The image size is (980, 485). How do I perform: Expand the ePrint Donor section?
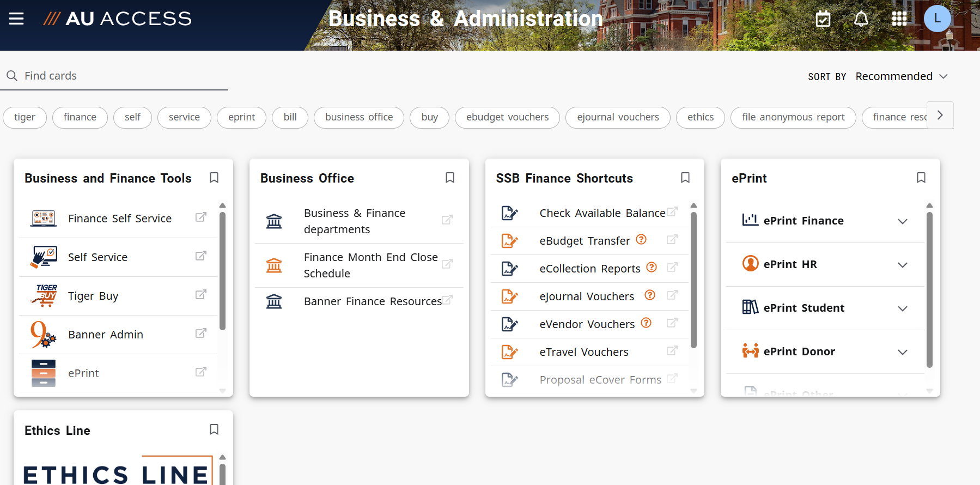[903, 352]
